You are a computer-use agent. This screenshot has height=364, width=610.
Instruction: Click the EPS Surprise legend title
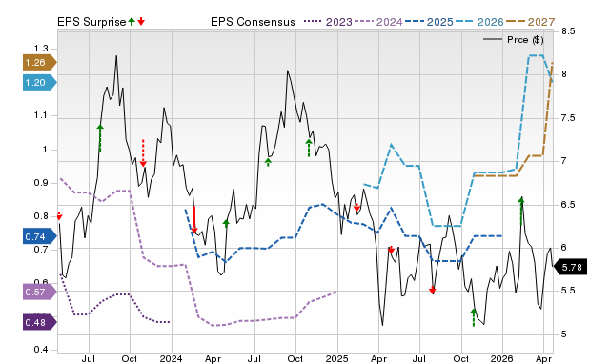[x=91, y=22]
